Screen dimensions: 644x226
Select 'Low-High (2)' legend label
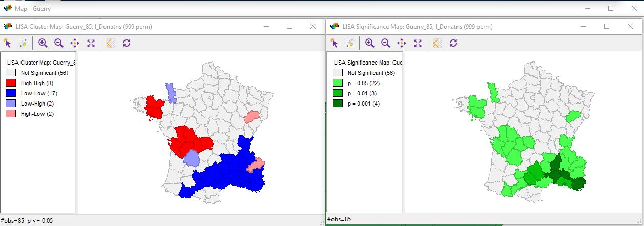(37, 104)
